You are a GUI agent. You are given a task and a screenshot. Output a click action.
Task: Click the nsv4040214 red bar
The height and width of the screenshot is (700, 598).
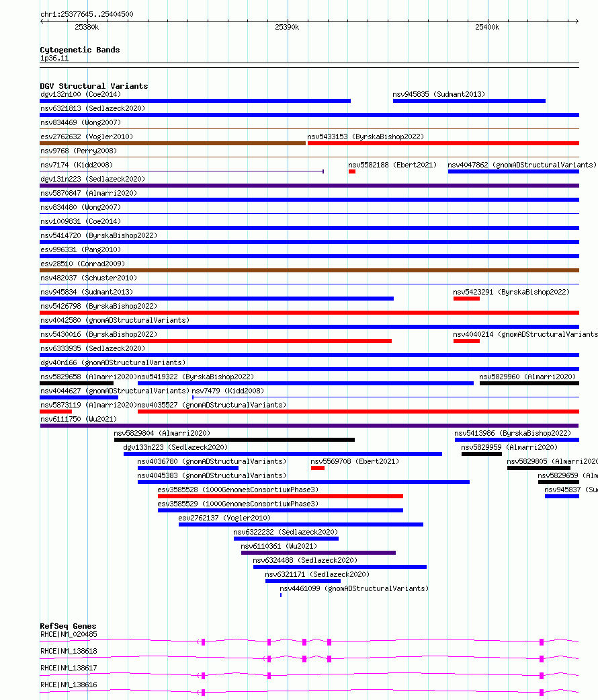click(x=466, y=341)
